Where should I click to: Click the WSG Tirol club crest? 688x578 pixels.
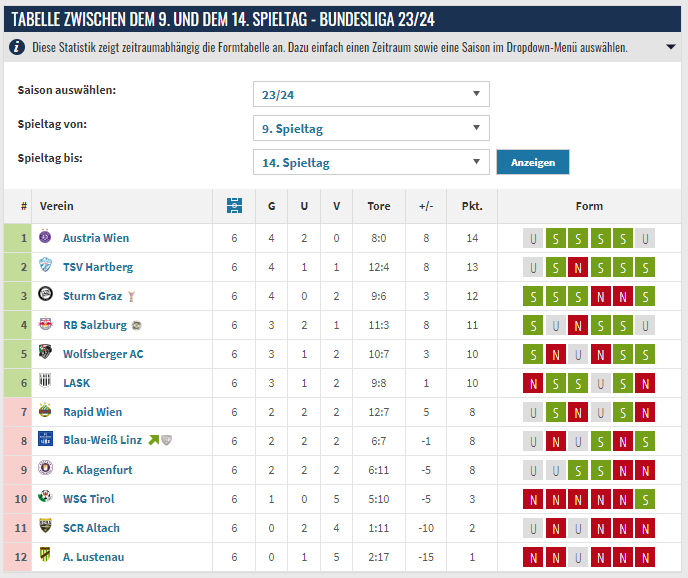[45, 499]
